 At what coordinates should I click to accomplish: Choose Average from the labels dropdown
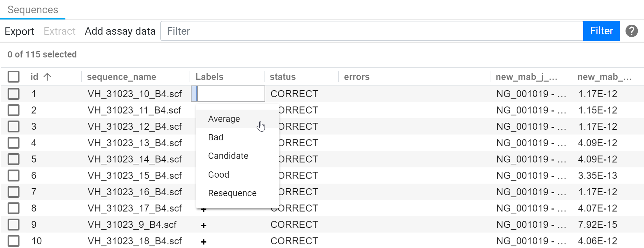tap(237, 119)
